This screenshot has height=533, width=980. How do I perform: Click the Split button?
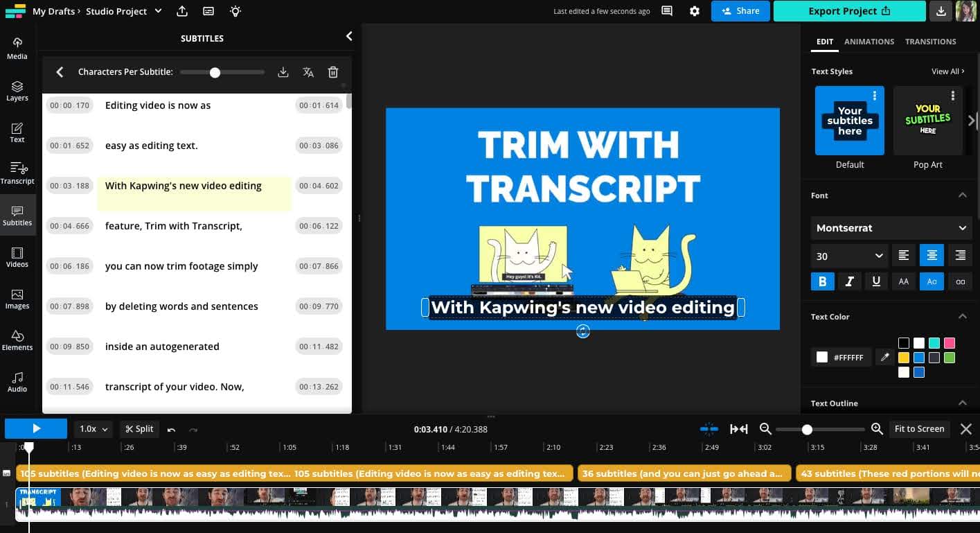coord(139,429)
